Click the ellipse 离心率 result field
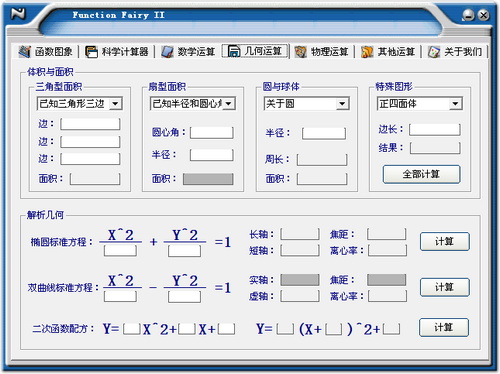500x374 pixels. pyautogui.click(x=388, y=250)
